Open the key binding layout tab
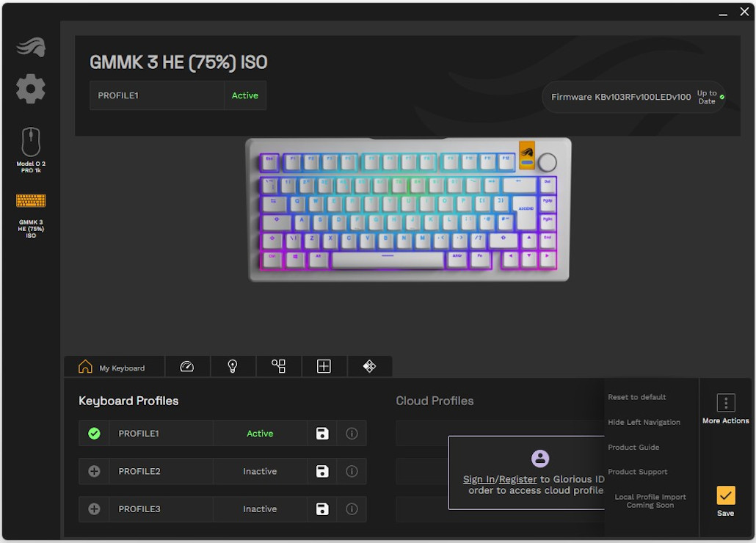Image resolution: width=756 pixels, height=543 pixels. (278, 367)
